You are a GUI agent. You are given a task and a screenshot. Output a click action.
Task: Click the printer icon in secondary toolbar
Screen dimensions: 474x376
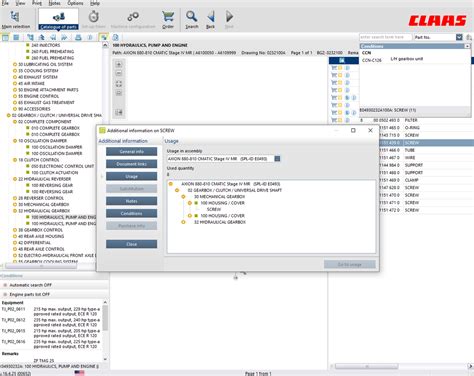pyautogui.click(x=78, y=37)
